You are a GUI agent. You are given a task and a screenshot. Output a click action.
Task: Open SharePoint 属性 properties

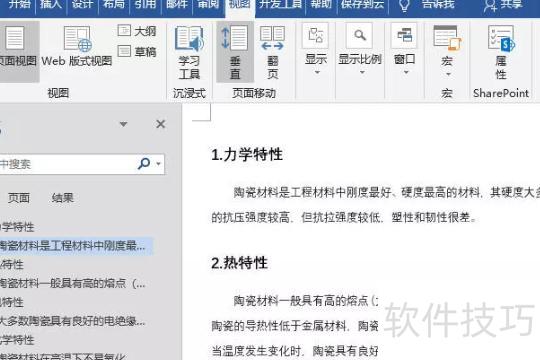click(x=501, y=52)
